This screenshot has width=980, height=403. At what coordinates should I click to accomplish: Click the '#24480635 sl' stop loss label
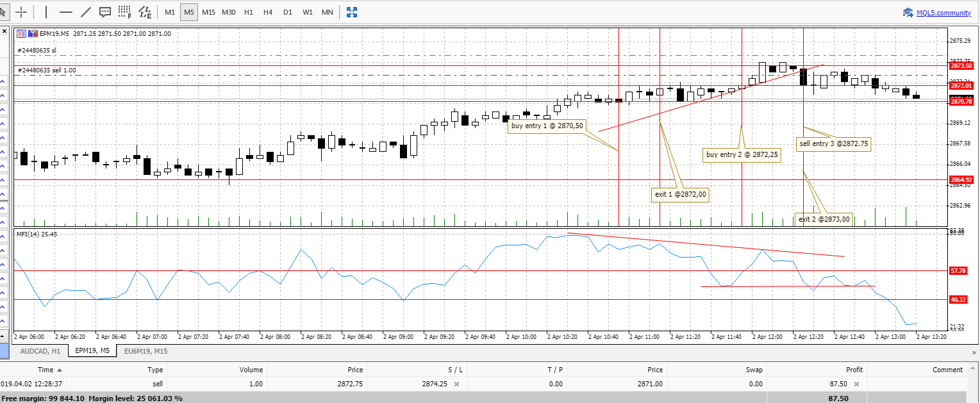point(37,50)
